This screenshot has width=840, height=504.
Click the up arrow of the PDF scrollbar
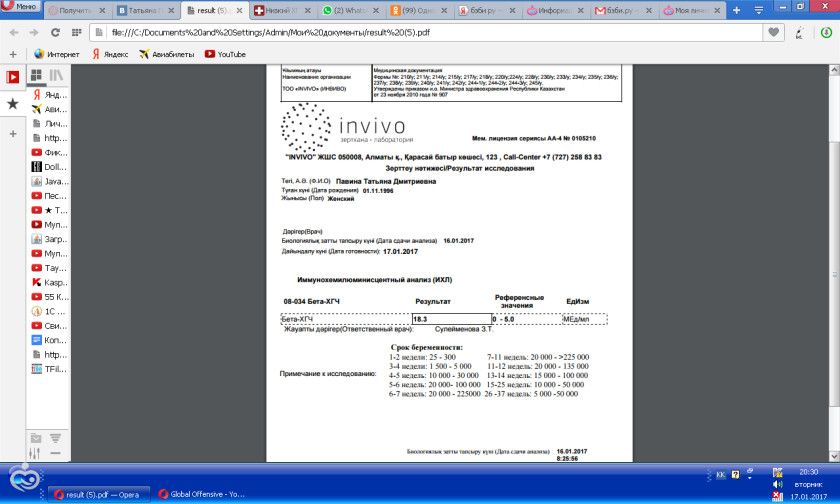coord(834,70)
